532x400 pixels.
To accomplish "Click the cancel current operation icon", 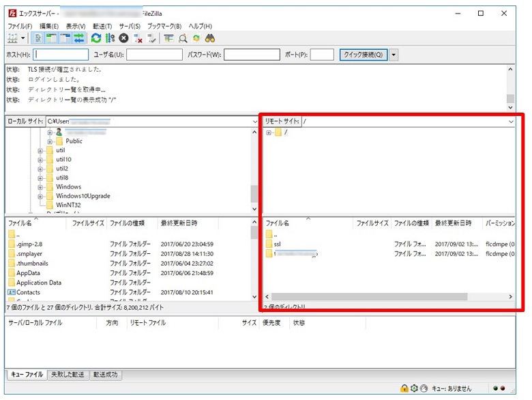I will coord(123,39).
